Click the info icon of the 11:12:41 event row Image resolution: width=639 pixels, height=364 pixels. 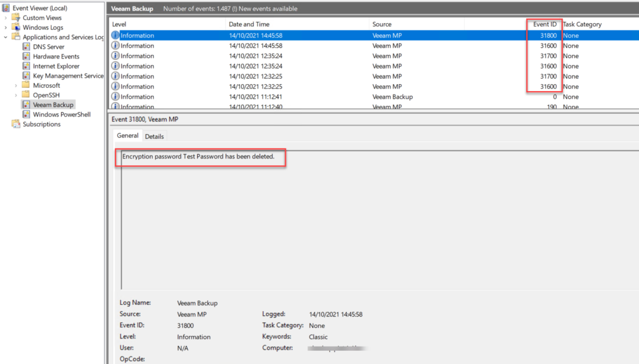coord(115,97)
